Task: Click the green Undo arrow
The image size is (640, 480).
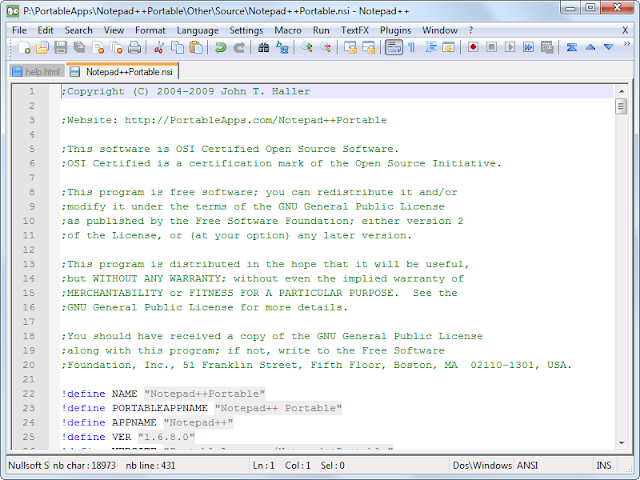Action: [x=220, y=48]
